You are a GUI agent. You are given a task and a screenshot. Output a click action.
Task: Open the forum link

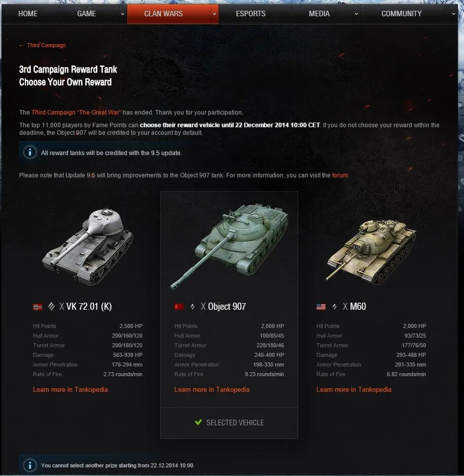(x=340, y=175)
